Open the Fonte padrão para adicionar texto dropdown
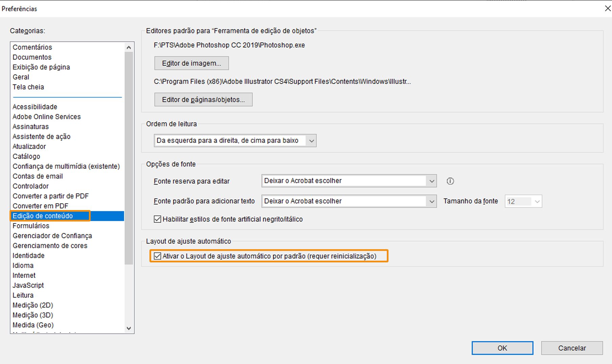 pos(431,201)
